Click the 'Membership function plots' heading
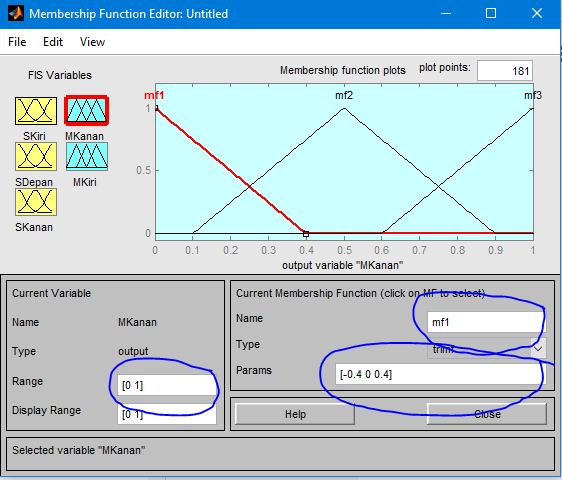Image resolution: width=562 pixels, height=480 pixels. [343, 70]
